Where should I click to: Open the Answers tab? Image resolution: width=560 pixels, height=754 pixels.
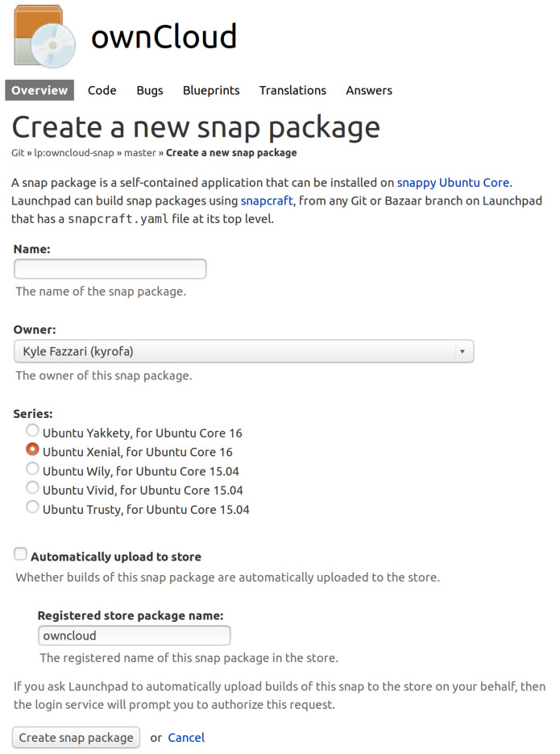pyautogui.click(x=369, y=90)
